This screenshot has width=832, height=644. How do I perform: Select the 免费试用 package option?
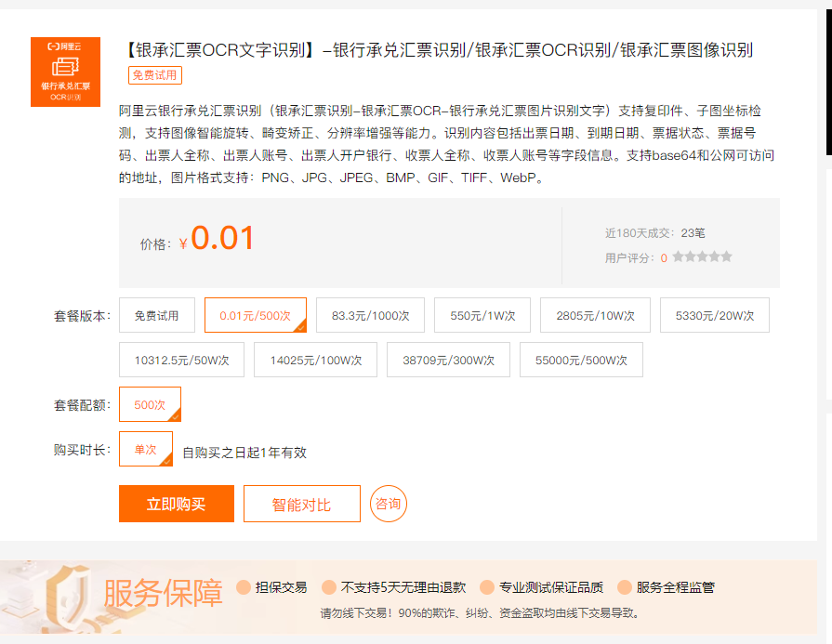tap(157, 315)
